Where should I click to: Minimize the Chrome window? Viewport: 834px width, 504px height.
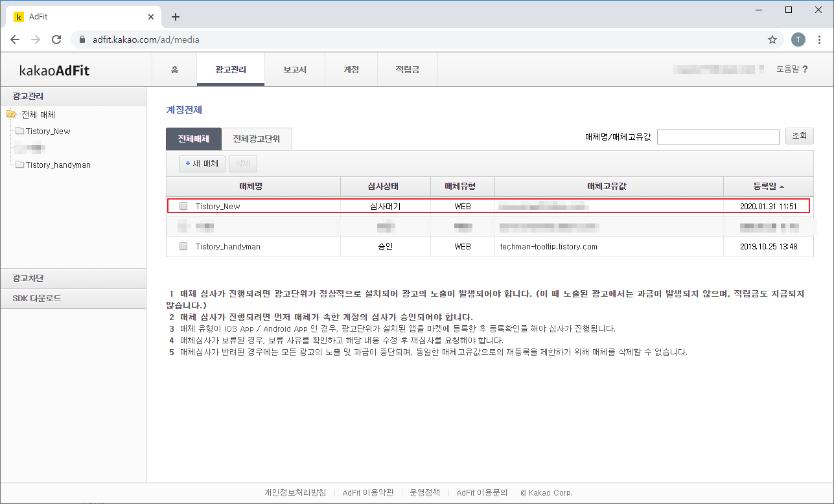pyautogui.click(x=759, y=10)
